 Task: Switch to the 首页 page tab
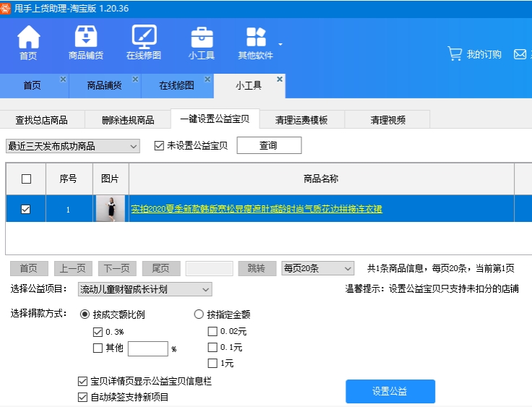(33, 85)
